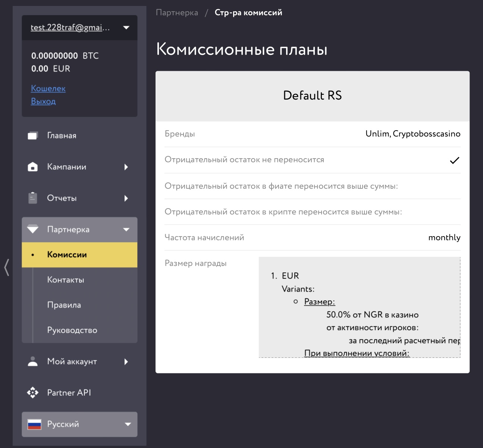Viewport: 483px width, 448px height.
Task: Click Размер награды label
Action: [195, 263]
